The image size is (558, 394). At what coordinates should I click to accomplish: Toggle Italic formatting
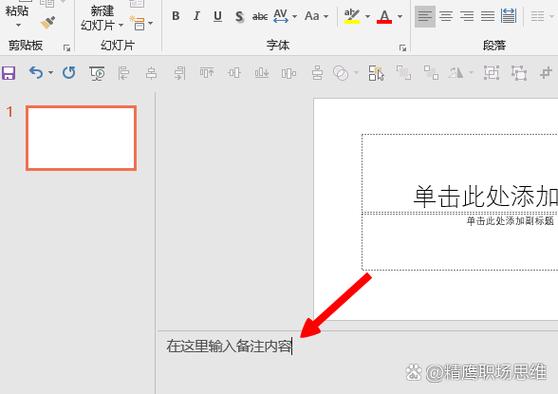pyautogui.click(x=196, y=16)
